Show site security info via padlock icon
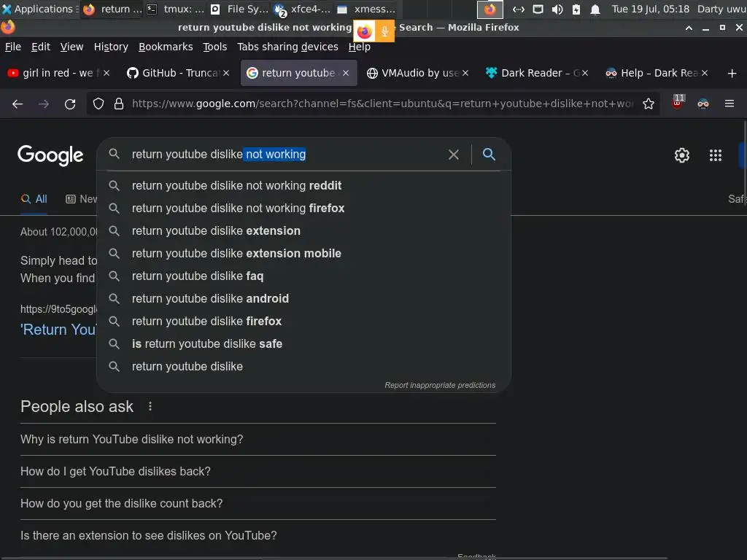747x560 pixels. (x=119, y=104)
